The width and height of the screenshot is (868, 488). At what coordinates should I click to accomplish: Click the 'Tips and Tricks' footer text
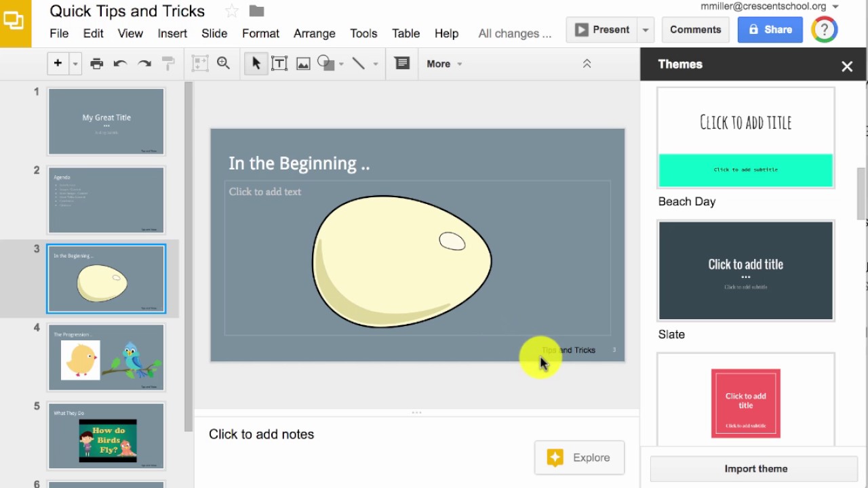pos(568,350)
